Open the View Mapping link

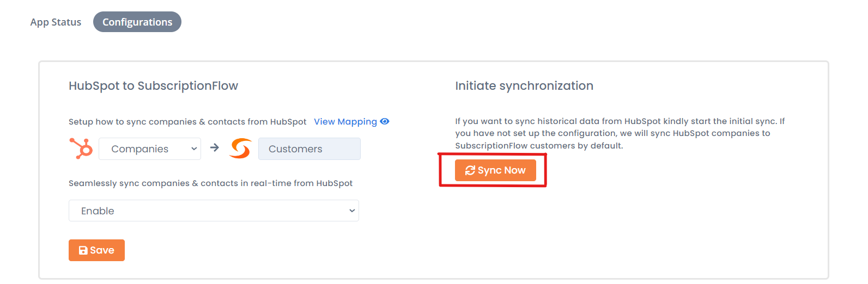[345, 121]
